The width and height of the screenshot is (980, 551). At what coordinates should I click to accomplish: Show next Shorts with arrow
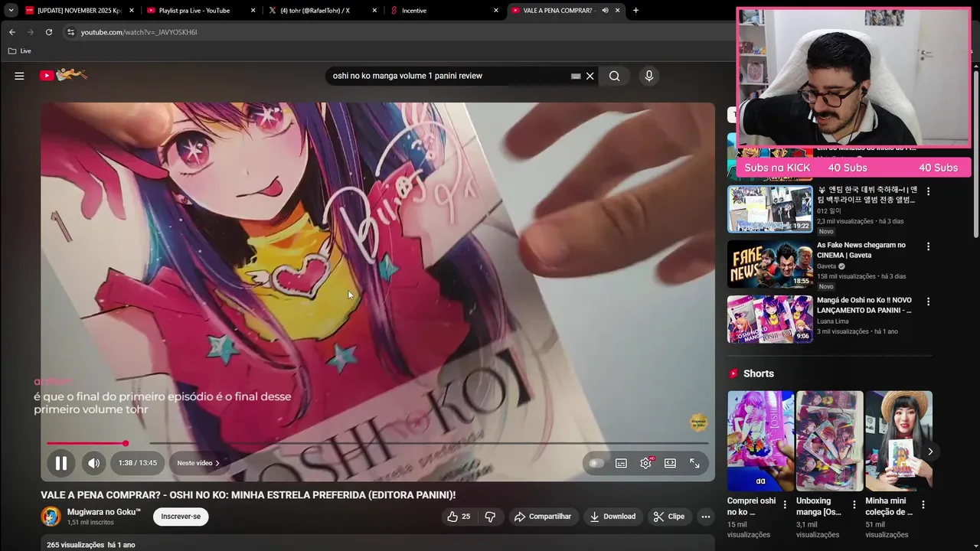click(x=930, y=452)
